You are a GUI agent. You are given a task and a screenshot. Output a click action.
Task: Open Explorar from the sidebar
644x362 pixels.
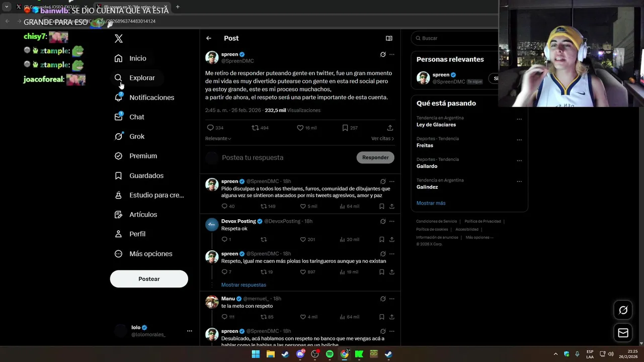134,78
